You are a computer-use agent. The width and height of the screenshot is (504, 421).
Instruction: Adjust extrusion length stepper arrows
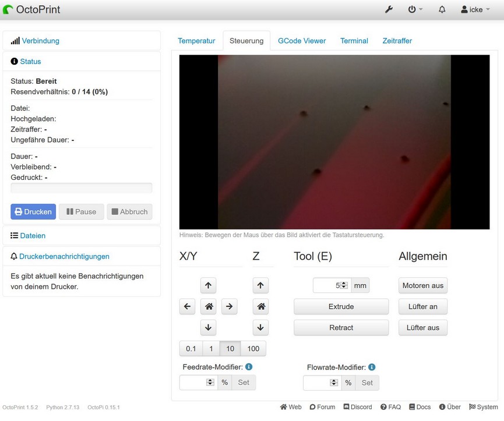[344, 285]
